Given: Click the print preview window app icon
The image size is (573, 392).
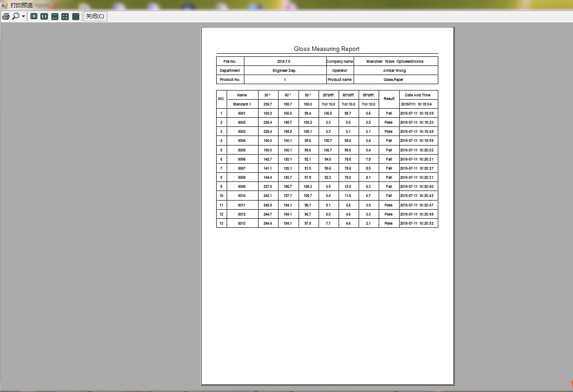Looking at the screenshot, I should click(5, 5).
